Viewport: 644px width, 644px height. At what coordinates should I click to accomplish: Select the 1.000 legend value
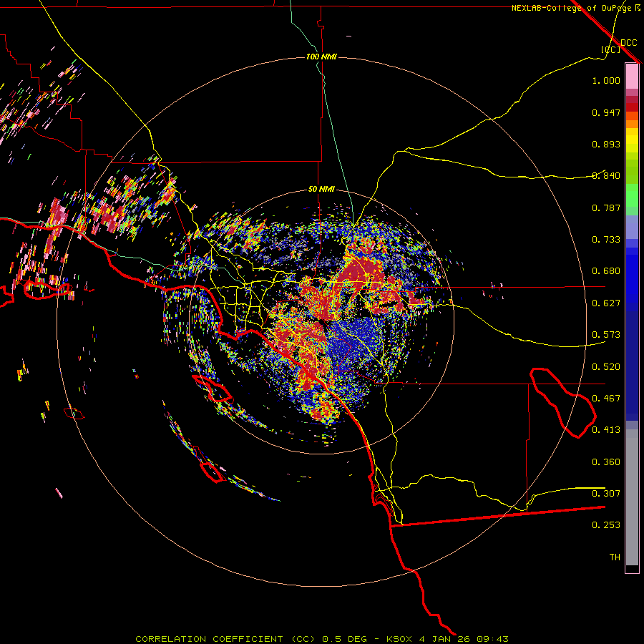[x=606, y=80]
